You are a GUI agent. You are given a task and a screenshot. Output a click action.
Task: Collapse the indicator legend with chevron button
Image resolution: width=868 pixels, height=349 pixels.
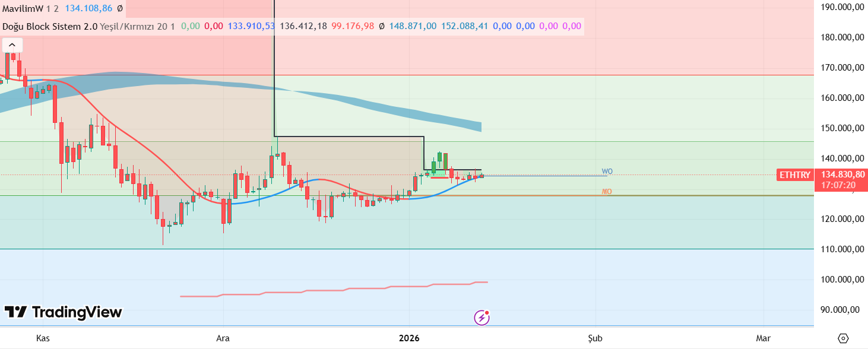[x=12, y=46]
